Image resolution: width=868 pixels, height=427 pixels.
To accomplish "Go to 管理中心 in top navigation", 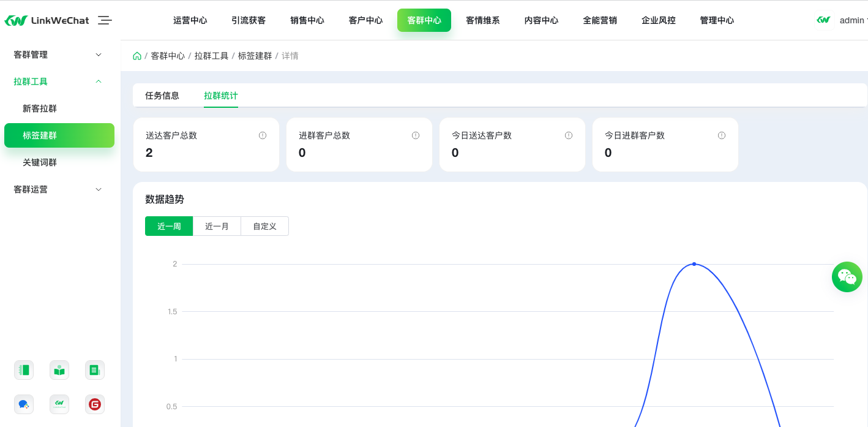I will (717, 20).
